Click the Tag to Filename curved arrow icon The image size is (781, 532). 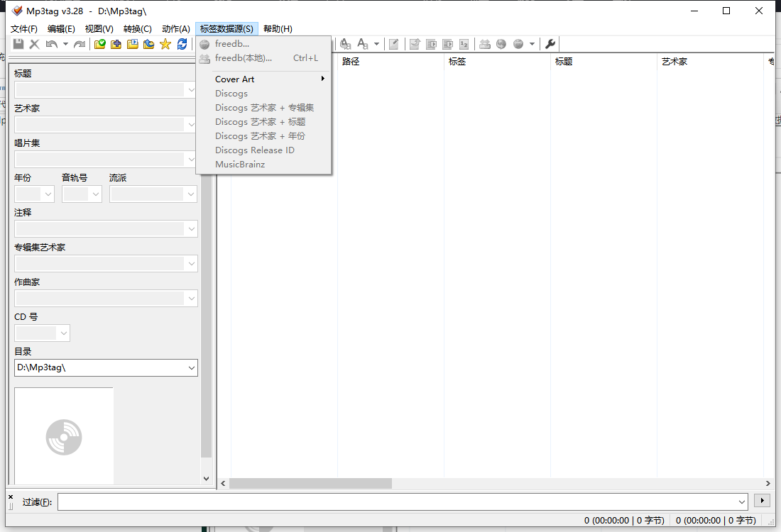[415, 44]
